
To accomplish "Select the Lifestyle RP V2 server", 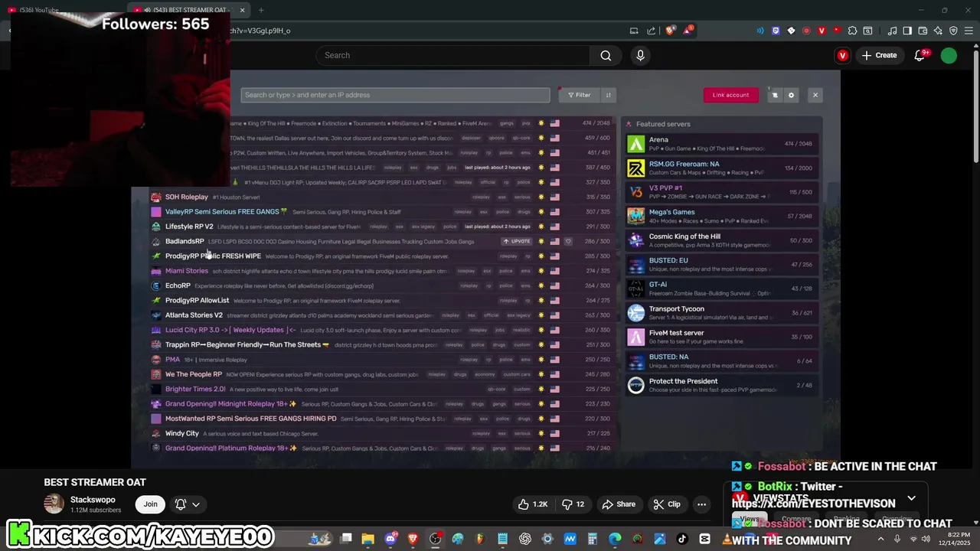I will 383,227.
